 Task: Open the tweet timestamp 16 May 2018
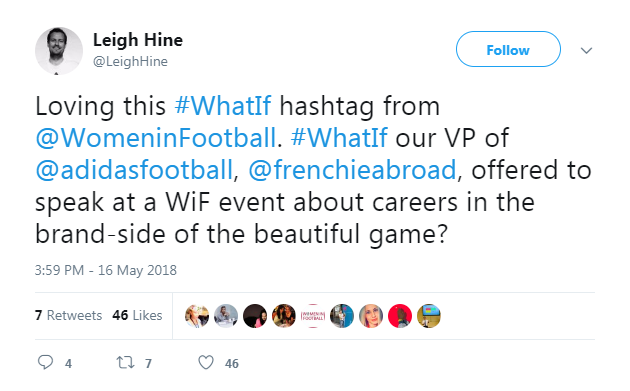click(x=106, y=270)
